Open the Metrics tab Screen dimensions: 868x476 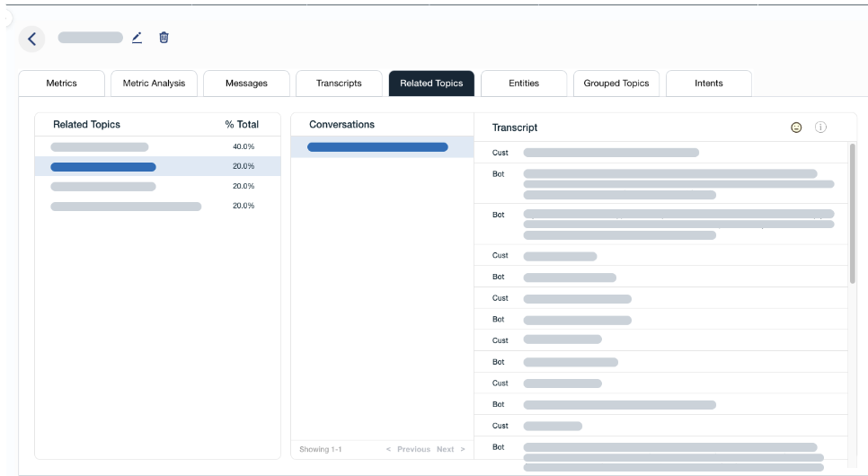(x=62, y=84)
